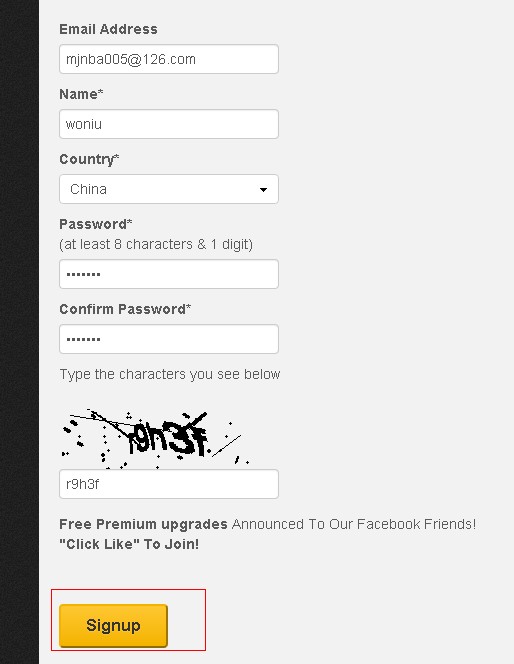514x664 pixels.
Task: Click the password requirement hint text
Action: [x=156, y=244]
